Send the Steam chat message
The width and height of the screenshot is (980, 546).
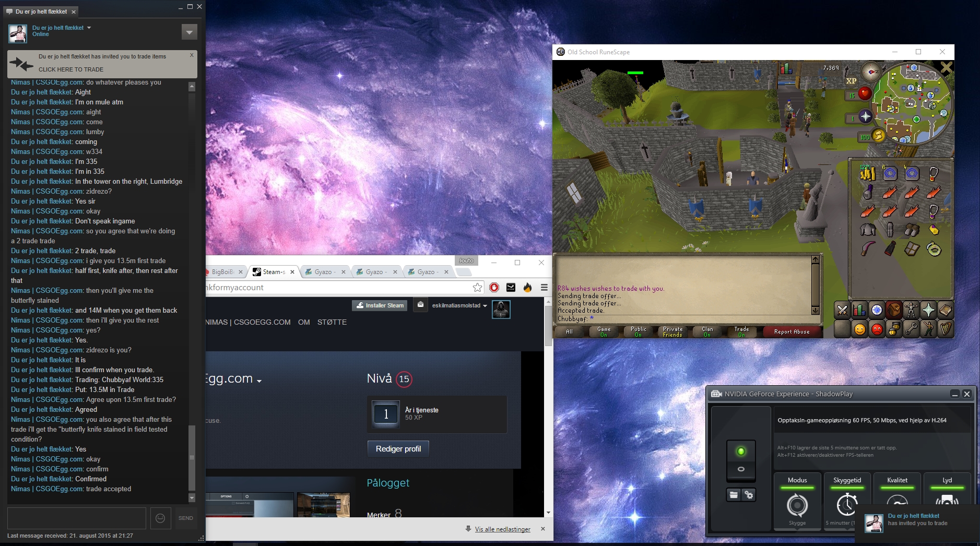186,518
